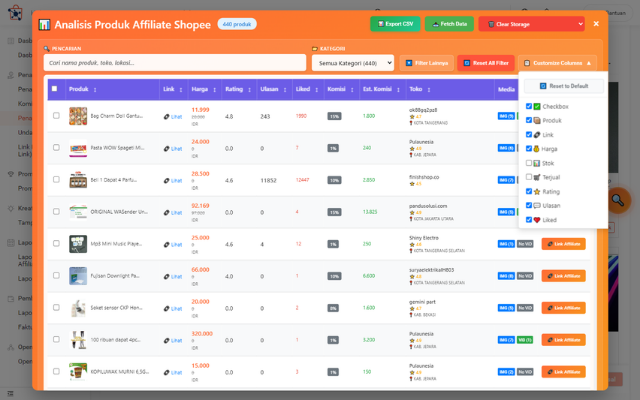
Task: Click store name pandusolusi.com
Action: point(428,206)
